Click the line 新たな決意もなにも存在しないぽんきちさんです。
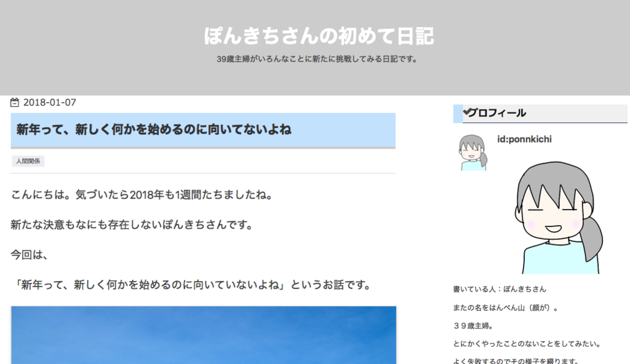Screen dimensions: 630x364 click(132, 224)
